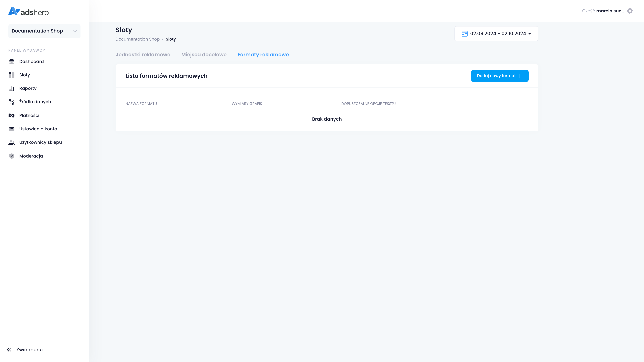Open settings gear next to username
The image size is (644, 362).
(630, 11)
